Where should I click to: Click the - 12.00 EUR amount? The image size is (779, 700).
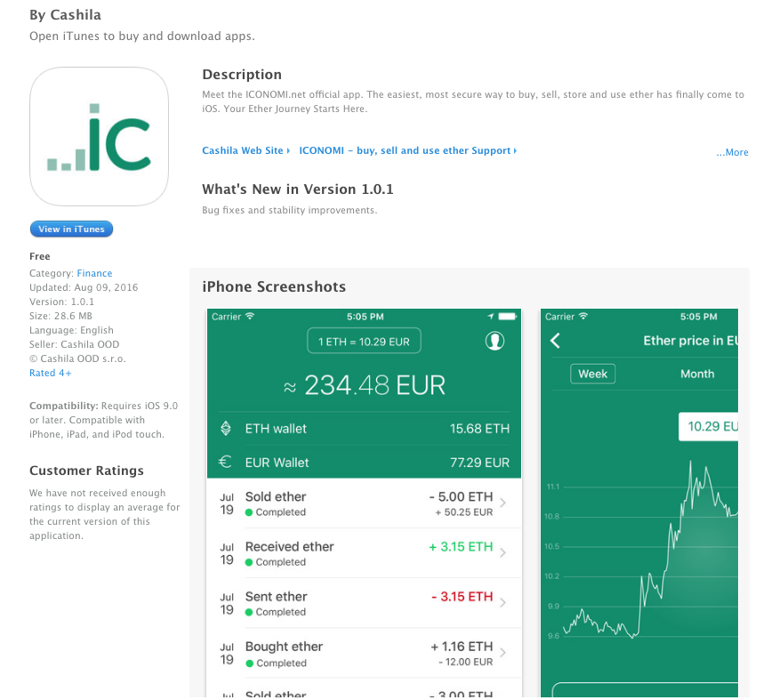click(465, 662)
